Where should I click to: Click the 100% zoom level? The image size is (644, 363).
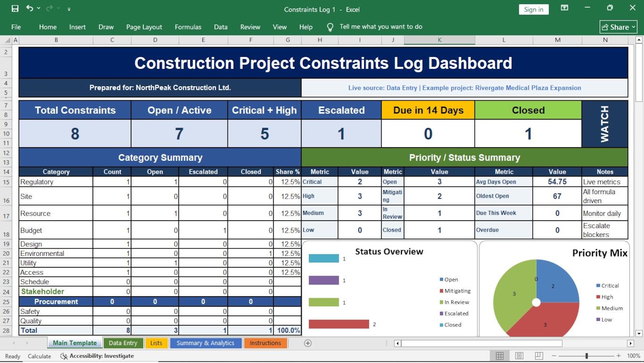click(633, 356)
